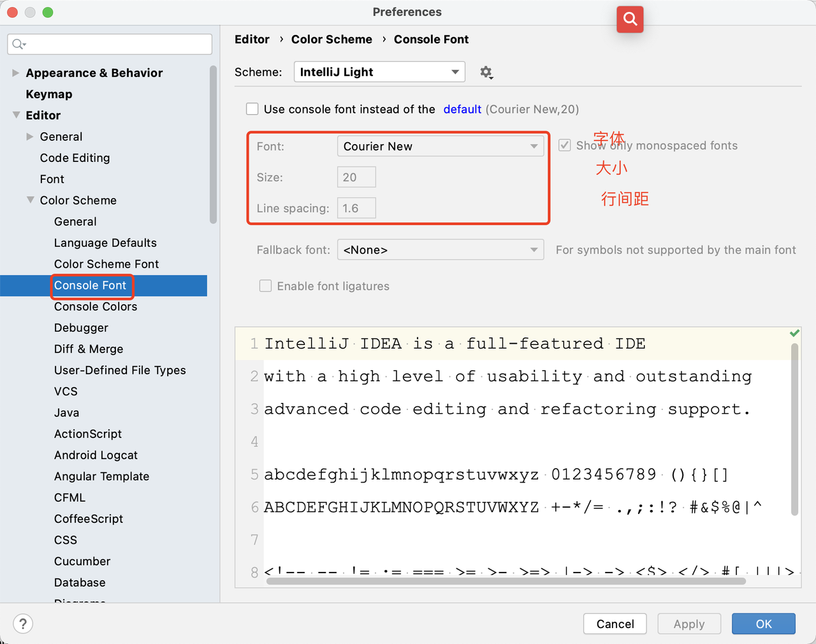Open ActionScript color settings
The height and width of the screenshot is (644, 816).
(88, 434)
